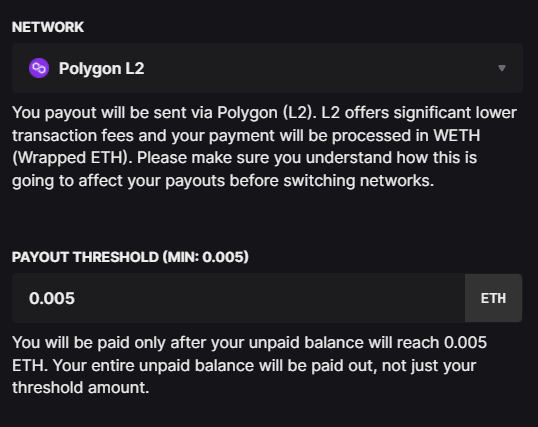This screenshot has width=538, height=427.
Task: Focus the payout threshold 0.005 field
Action: click(238, 298)
